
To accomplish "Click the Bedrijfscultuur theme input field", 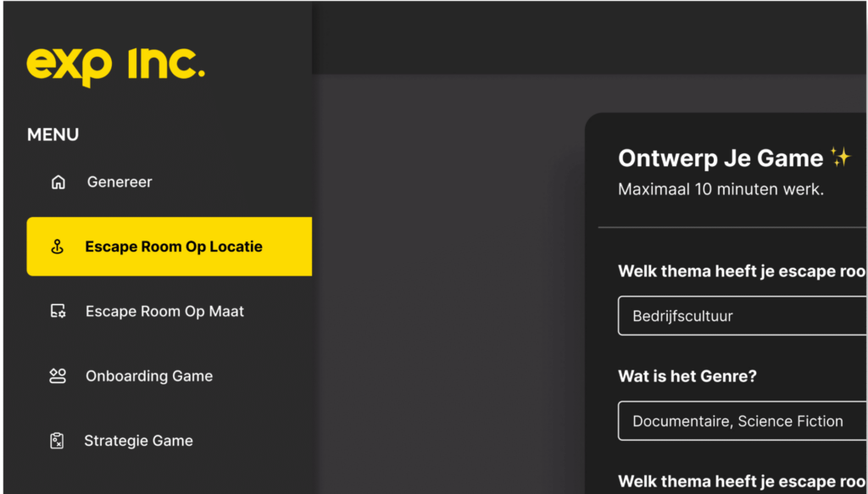I will click(x=743, y=316).
